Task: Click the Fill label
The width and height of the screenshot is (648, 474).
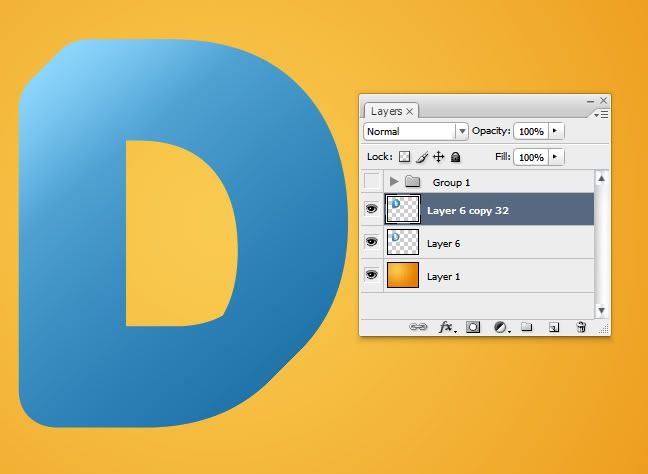Action: (503, 157)
